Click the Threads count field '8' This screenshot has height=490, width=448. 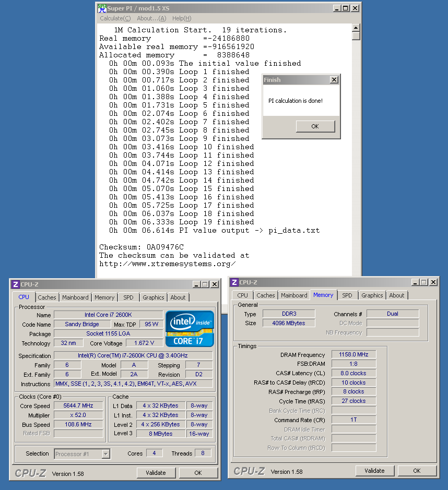pyautogui.click(x=203, y=453)
